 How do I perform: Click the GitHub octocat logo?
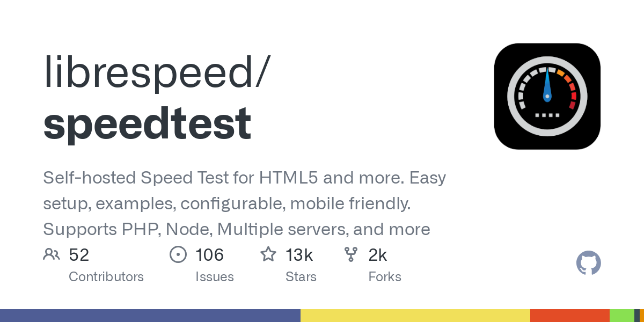pyautogui.click(x=589, y=264)
